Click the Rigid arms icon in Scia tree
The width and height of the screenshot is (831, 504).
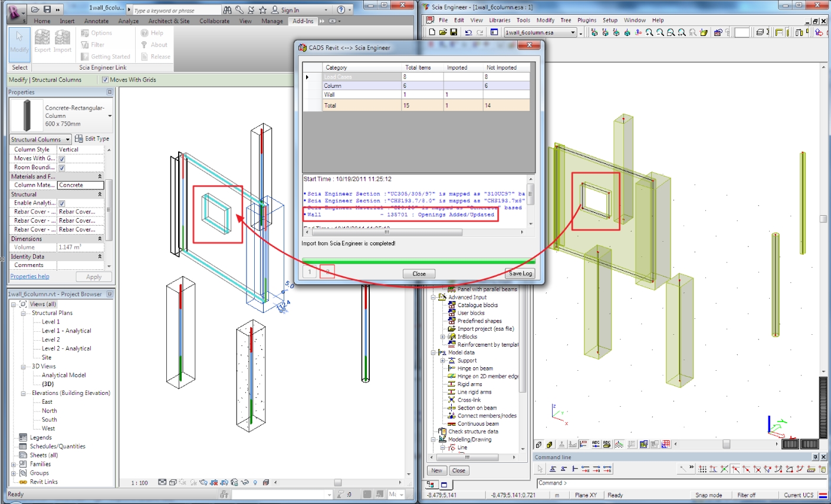452,384
